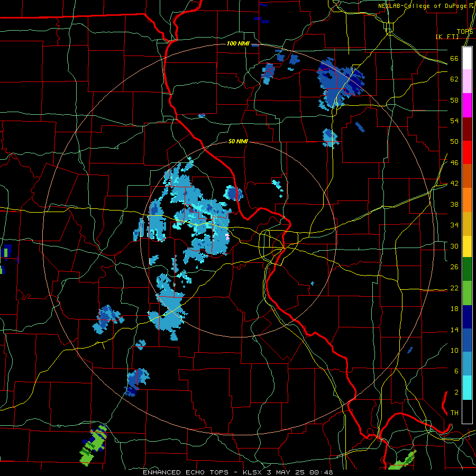Click the '66' legend value
Viewport: 476px width, 476px height.
tap(454, 59)
